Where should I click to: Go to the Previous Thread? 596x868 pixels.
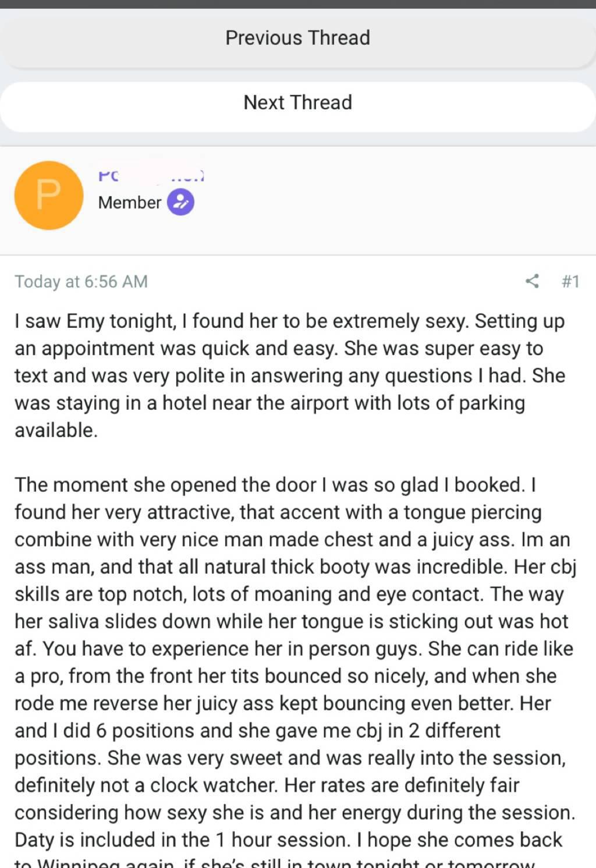point(297,38)
